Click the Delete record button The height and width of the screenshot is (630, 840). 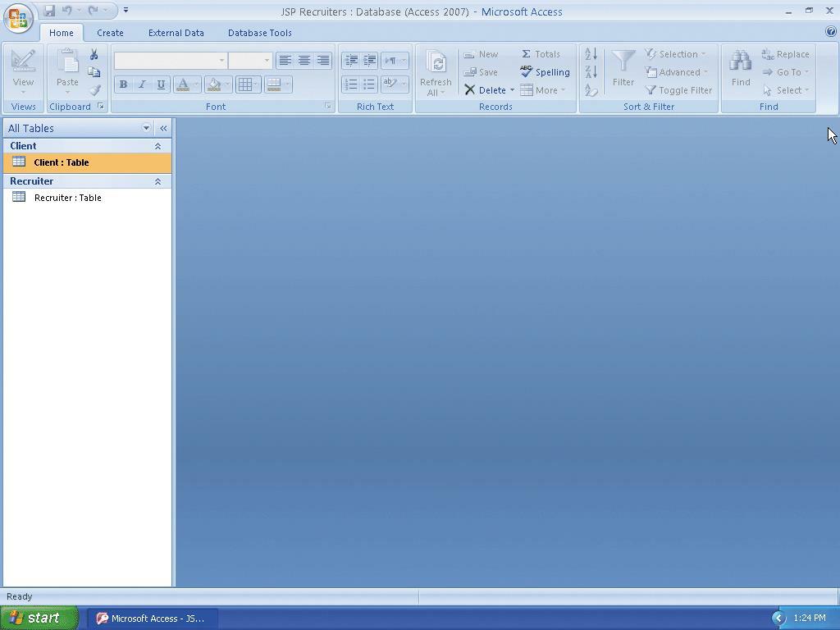pos(486,90)
